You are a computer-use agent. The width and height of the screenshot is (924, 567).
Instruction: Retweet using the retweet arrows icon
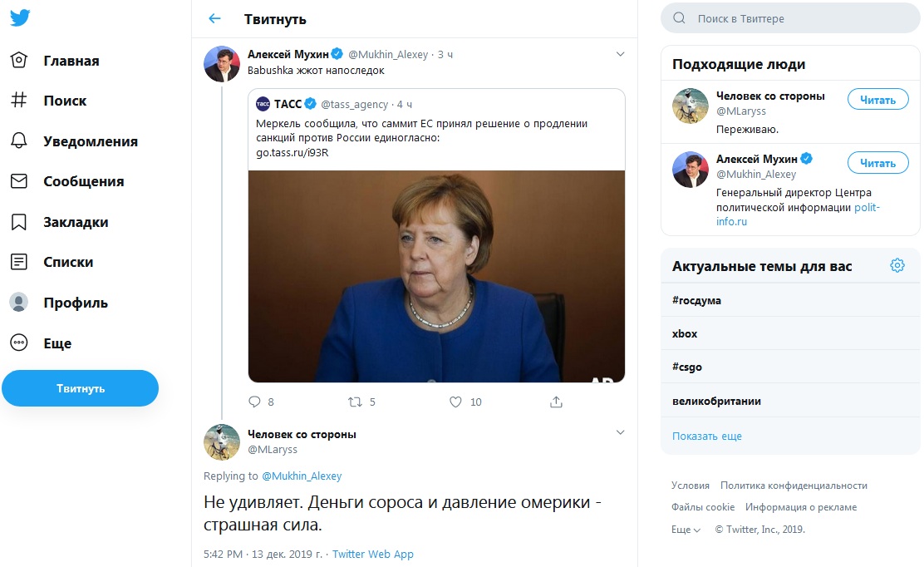[x=355, y=402]
